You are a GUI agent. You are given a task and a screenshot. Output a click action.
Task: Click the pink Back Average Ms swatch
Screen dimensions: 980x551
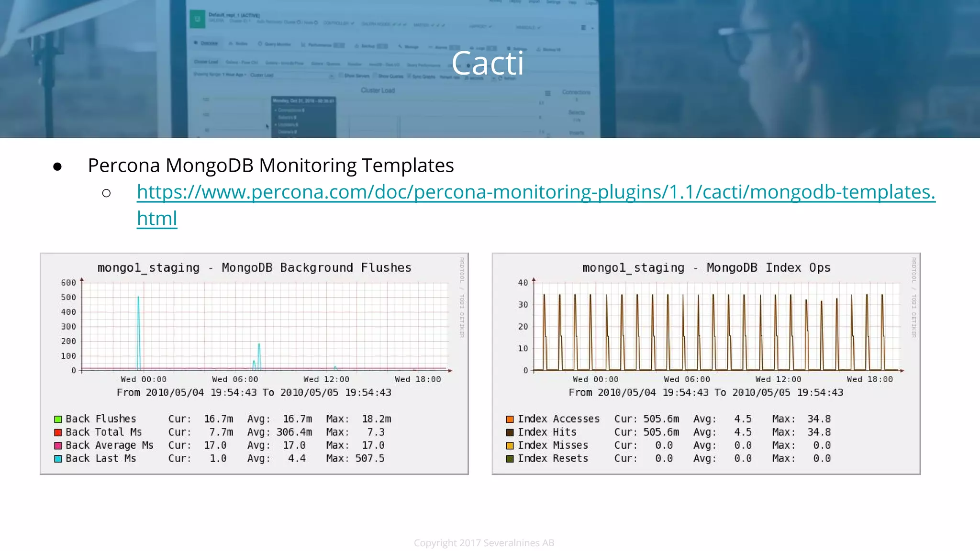point(58,446)
